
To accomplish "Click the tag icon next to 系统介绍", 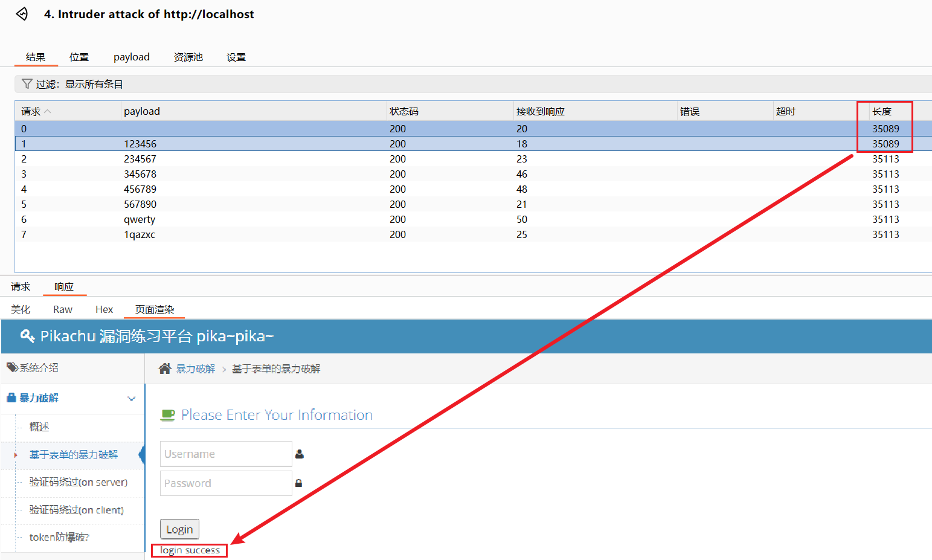I will pyautogui.click(x=12, y=367).
